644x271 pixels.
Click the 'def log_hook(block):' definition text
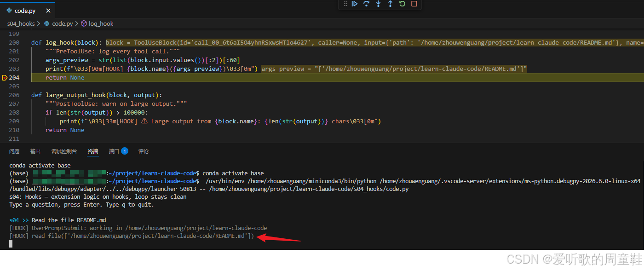tap(67, 43)
